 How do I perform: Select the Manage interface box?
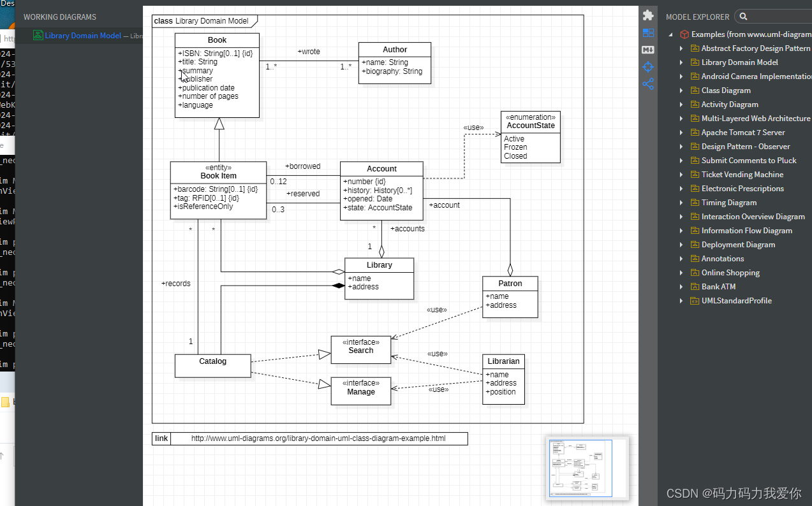pyautogui.click(x=360, y=391)
